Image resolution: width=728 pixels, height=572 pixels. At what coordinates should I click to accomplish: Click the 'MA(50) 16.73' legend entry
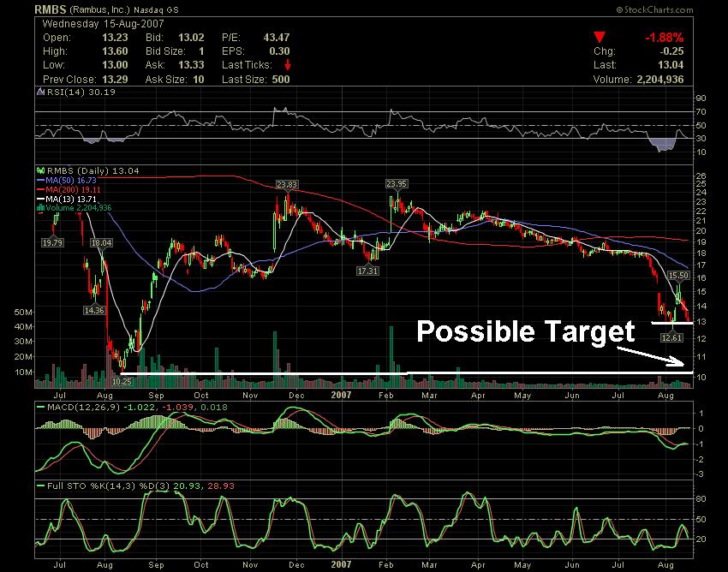click(71, 180)
